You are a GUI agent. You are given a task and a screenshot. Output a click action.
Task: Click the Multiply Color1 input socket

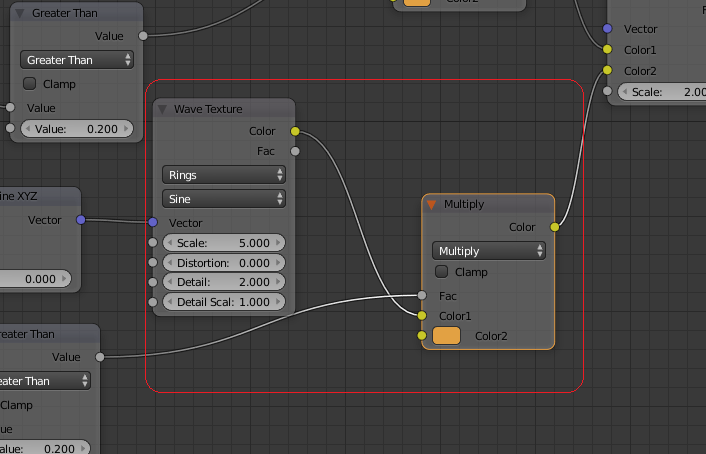pyautogui.click(x=422, y=316)
